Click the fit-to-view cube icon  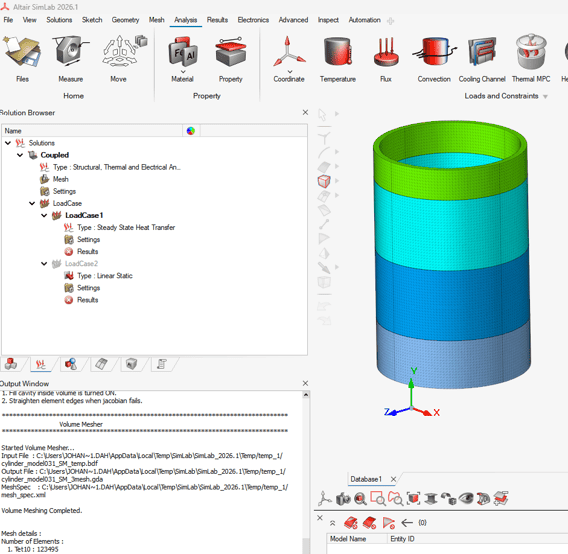coord(413,499)
